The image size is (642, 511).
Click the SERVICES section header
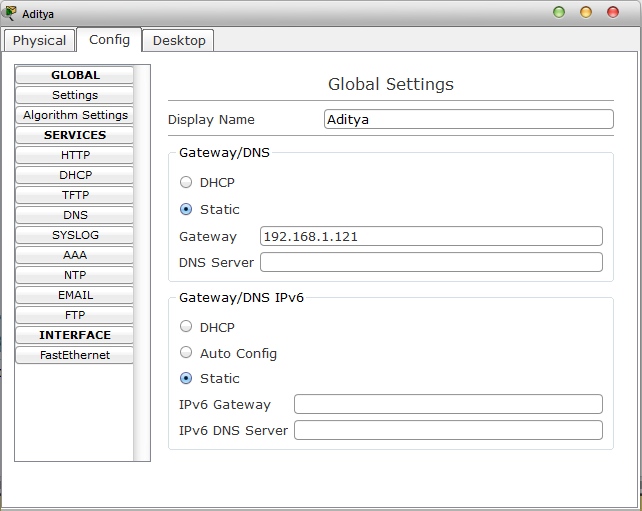tap(75, 135)
